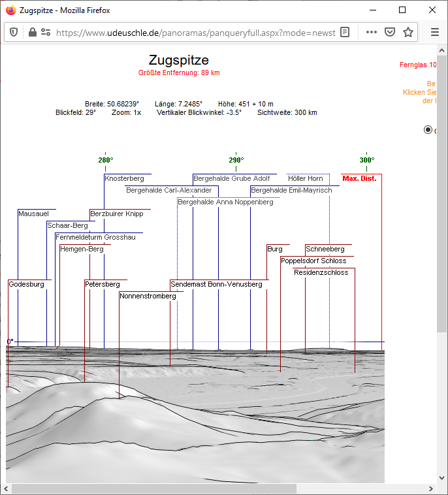The image size is (448, 495).
Task: Maximize the Firefox window
Action: [402, 10]
